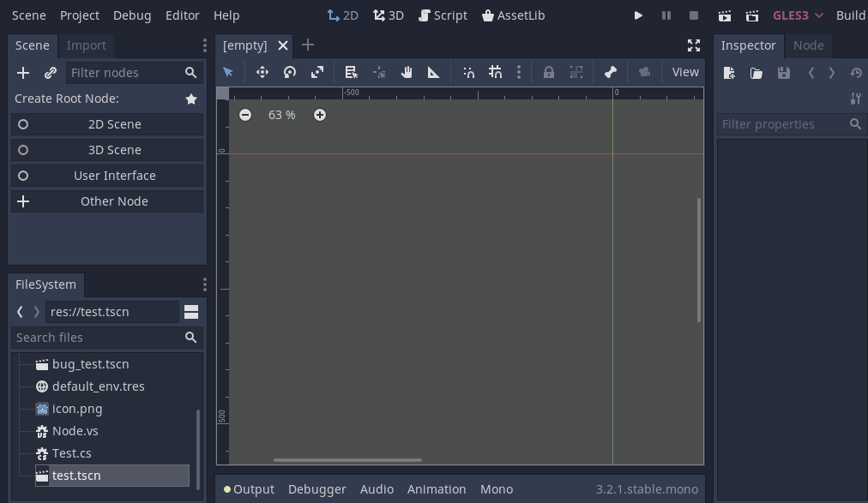Toggle the Select Mode arrow tool
868x503 pixels.
227,72
